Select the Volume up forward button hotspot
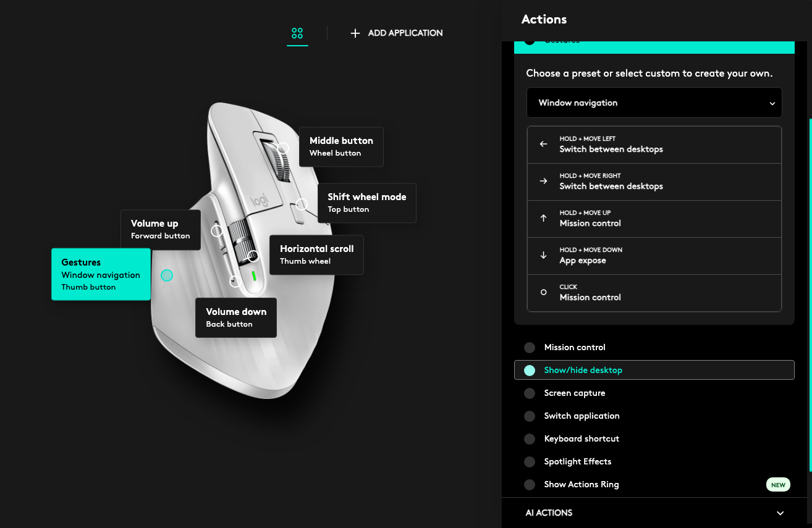The width and height of the screenshot is (812, 528). (x=217, y=231)
